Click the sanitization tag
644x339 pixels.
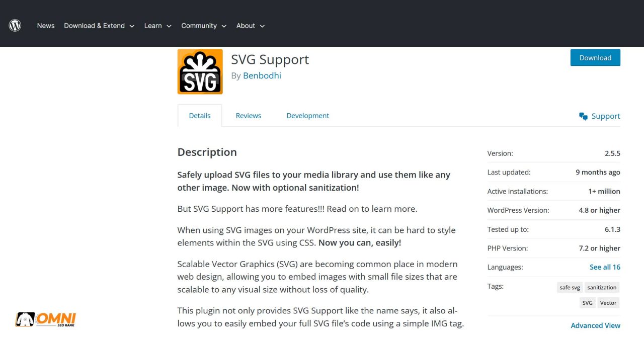point(602,288)
